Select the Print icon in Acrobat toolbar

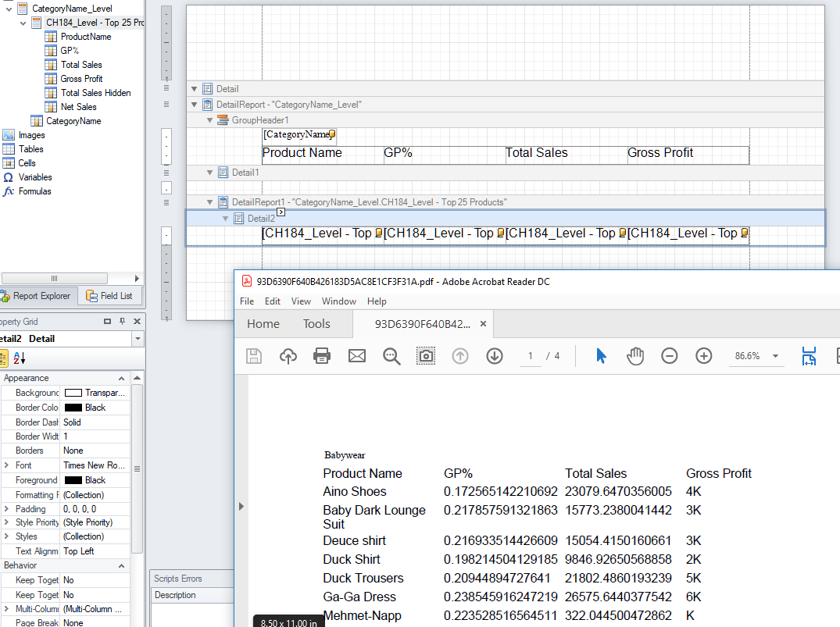point(321,355)
